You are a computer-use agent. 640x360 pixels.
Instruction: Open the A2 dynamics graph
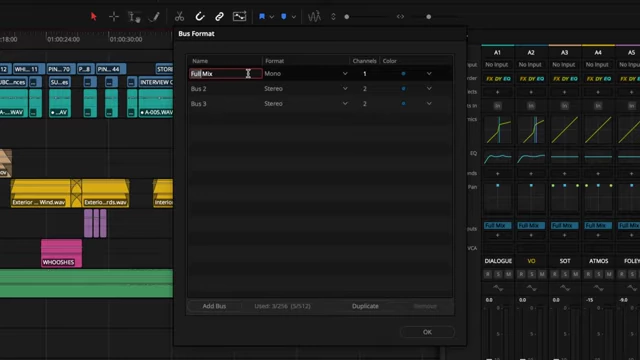click(x=531, y=129)
